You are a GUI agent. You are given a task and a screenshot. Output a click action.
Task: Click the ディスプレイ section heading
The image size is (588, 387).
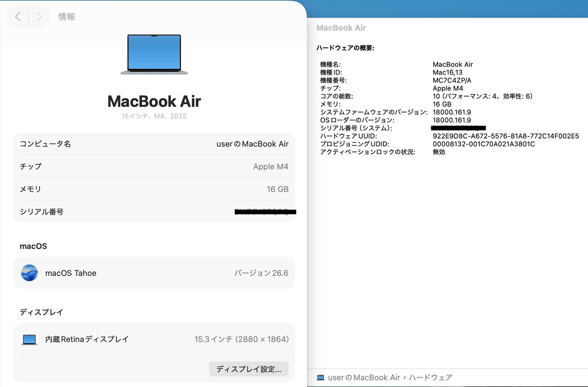[x=42, y=312]
